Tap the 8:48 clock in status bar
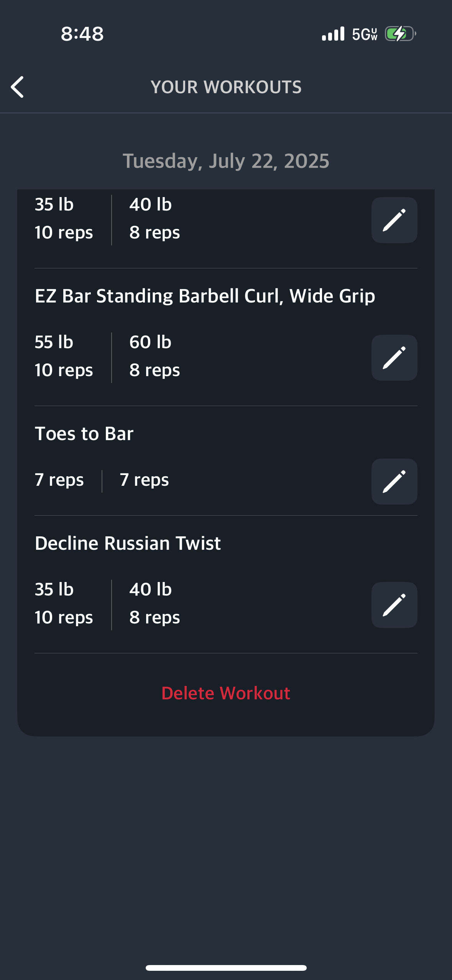This screenshot has width=452, height=980. pos(82,34)
